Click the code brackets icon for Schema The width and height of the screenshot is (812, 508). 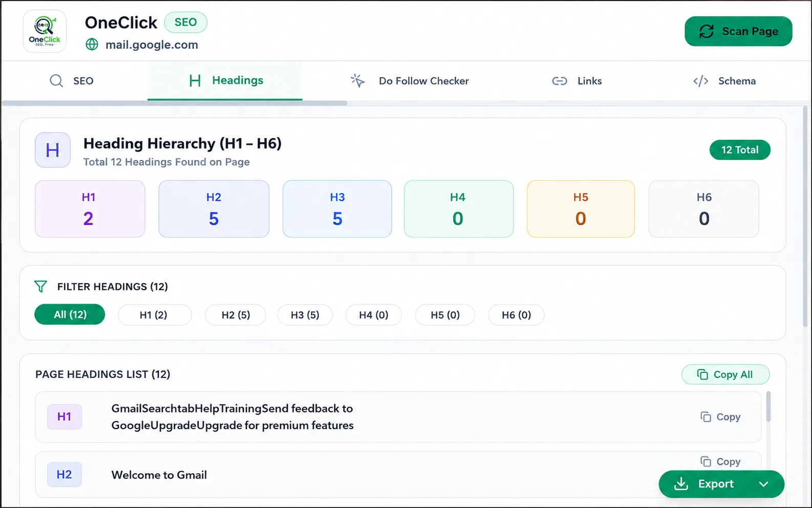(701, 81)
